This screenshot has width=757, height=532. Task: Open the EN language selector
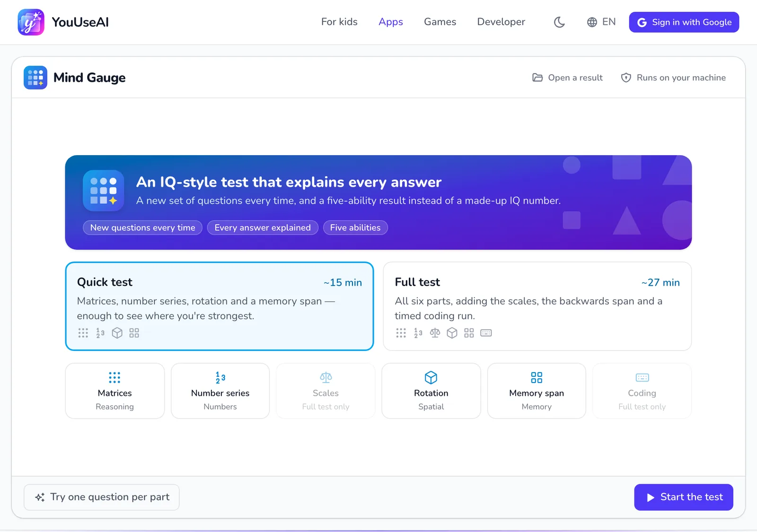[x=601, y=22]
